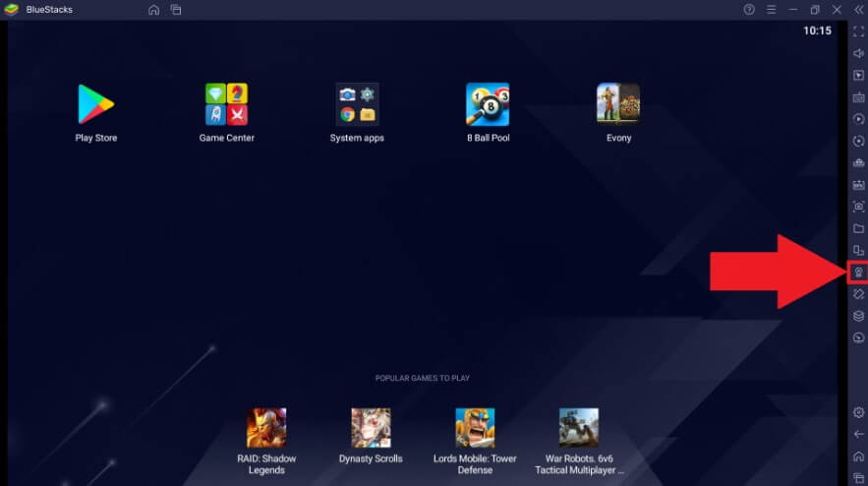
Task: Open multi-instance manager layers icon
Action: [x=858, y=316]
